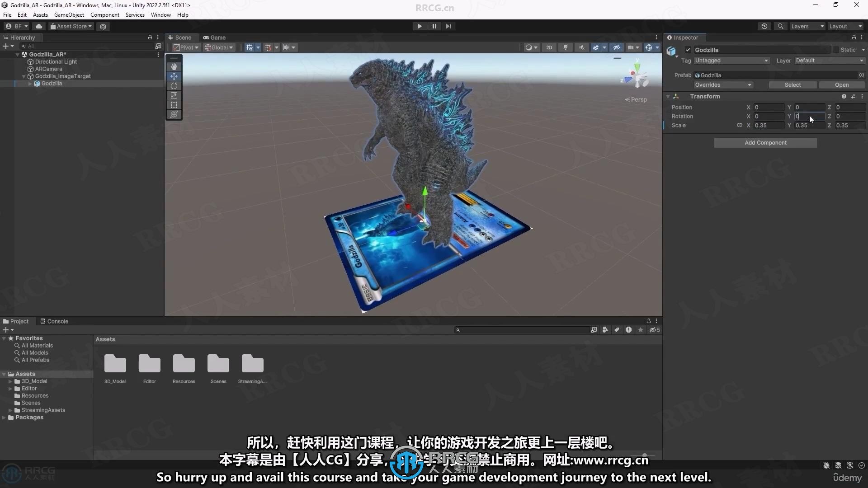868x488 pixels.
Task: Toggle hidden packages visibility counter
Action: click(x=655, y=330)
